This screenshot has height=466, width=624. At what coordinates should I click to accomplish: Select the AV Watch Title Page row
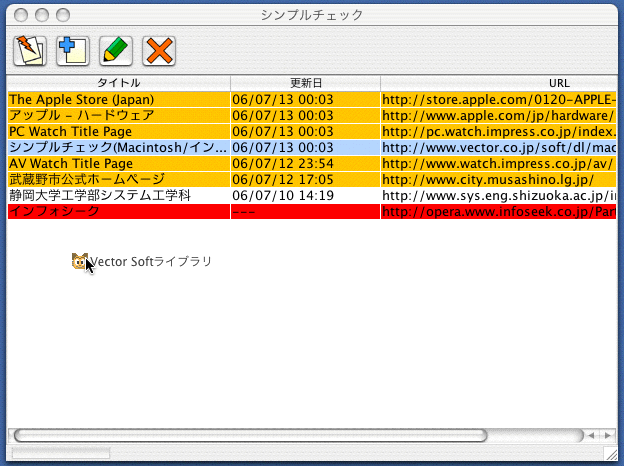point(312,164)
